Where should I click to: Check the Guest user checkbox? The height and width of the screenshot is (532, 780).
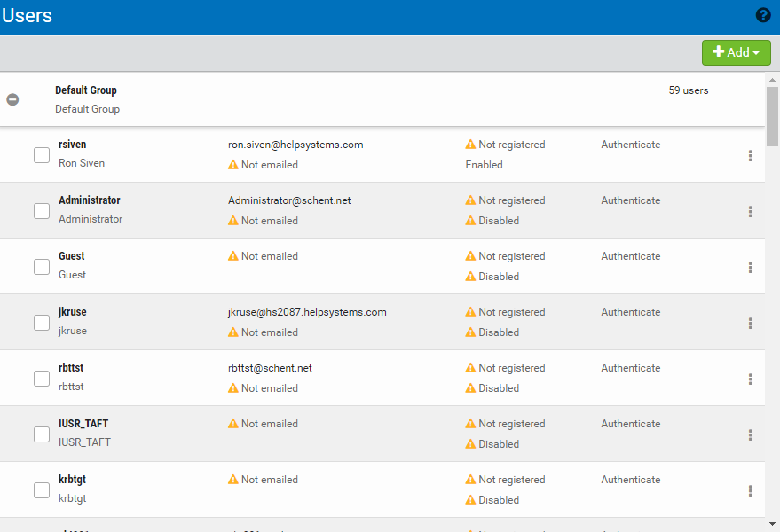click(42, 267)
